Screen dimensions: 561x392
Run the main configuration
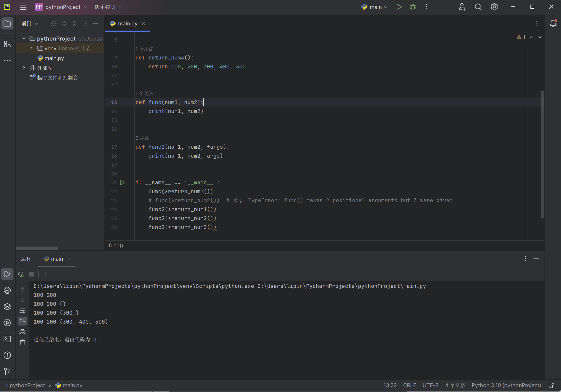pos(399,7)
